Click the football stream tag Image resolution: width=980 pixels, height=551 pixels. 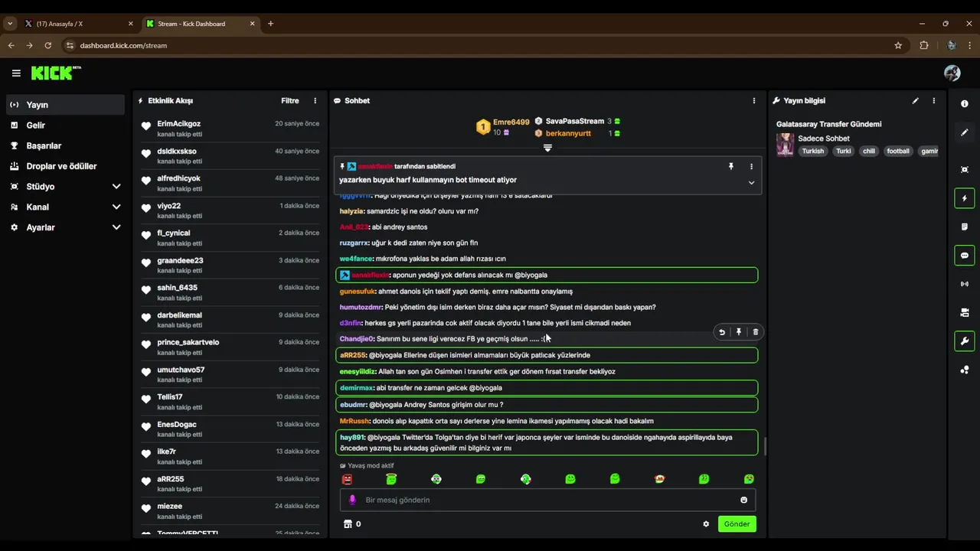(x=898, y=151)
